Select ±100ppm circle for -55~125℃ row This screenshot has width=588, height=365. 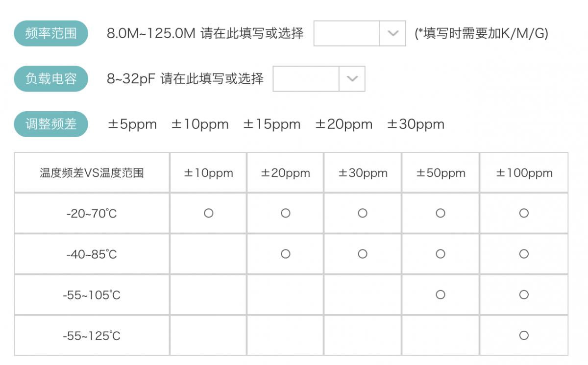tap(524, 335)
